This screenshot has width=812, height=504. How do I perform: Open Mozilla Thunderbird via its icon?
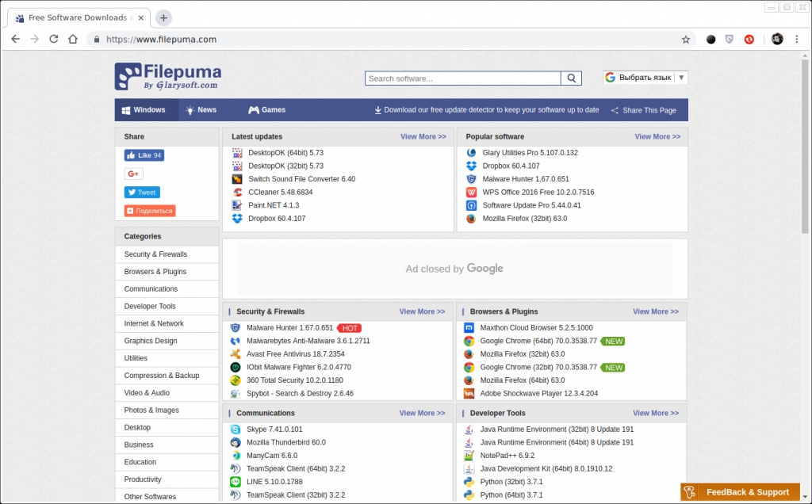[x=235, y=442]
